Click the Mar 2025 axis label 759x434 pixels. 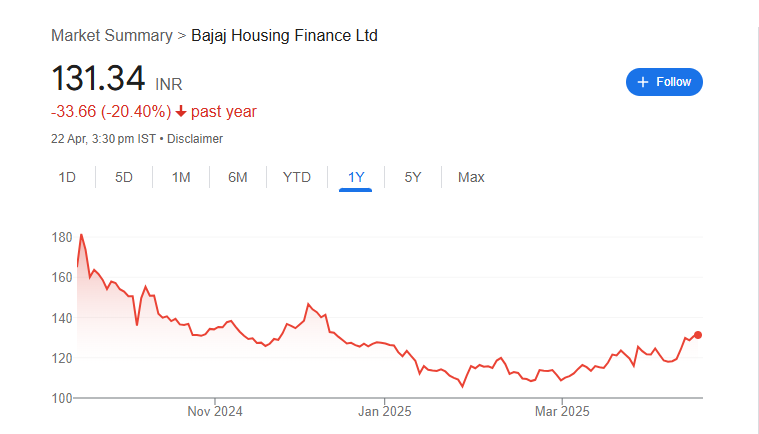click(x=562, y=411)
